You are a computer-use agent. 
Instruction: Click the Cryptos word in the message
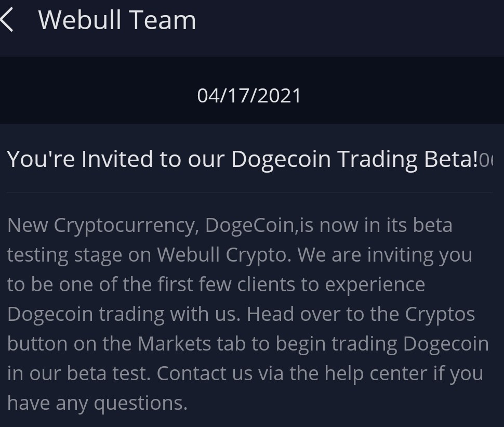point(440,314)
